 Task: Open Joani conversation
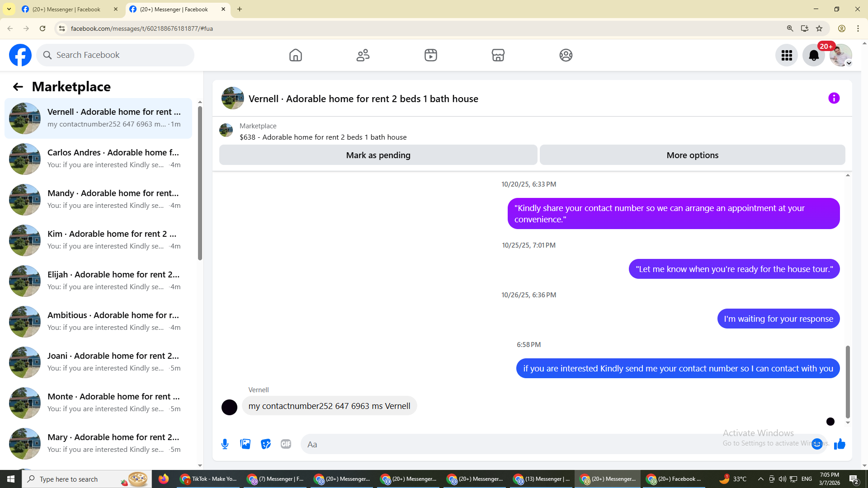pyautogui.click(x=98, y=362)
